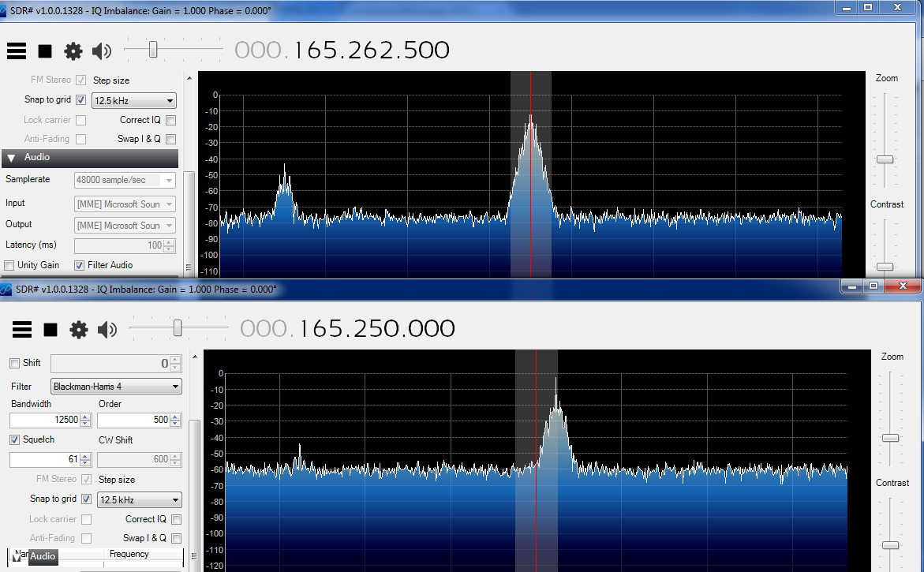Enable Unity Gain checkbox
The height and width of the screenshot is (572, 924).
[x=9, y=266]
